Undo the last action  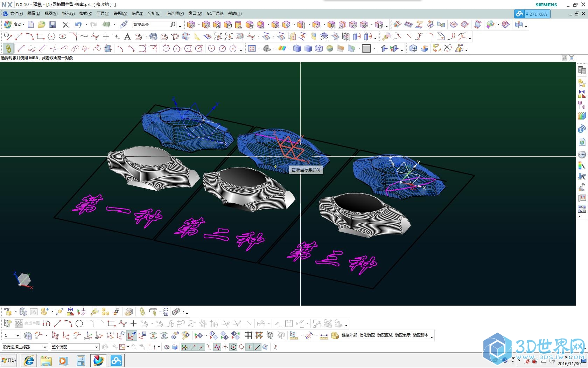(x=78, y=25)
